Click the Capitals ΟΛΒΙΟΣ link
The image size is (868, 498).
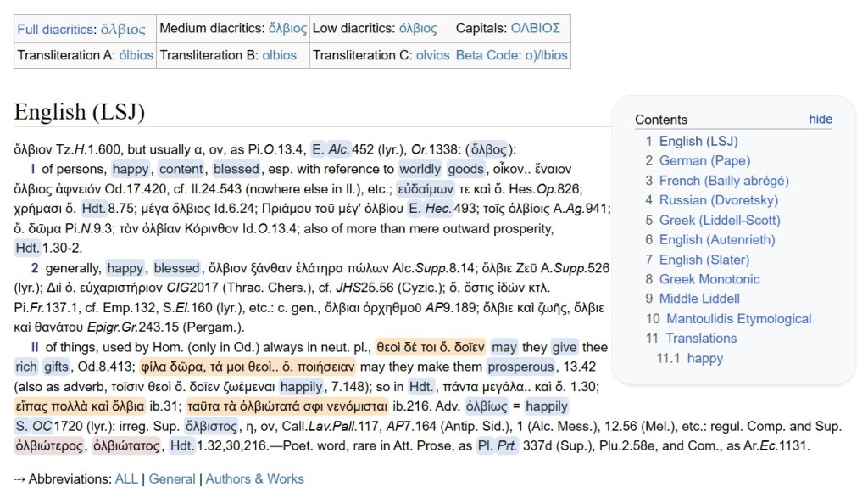coord(535,28)
